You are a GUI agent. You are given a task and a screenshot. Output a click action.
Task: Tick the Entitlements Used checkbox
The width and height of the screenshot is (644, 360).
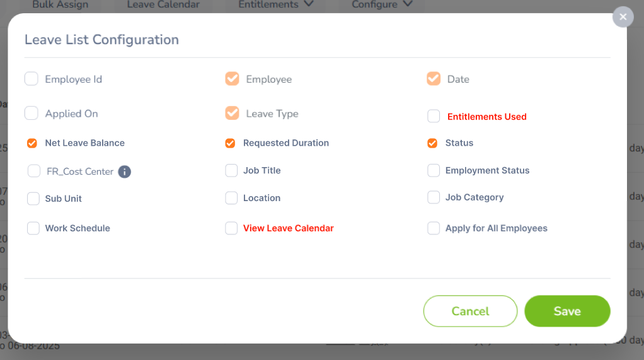434,116
